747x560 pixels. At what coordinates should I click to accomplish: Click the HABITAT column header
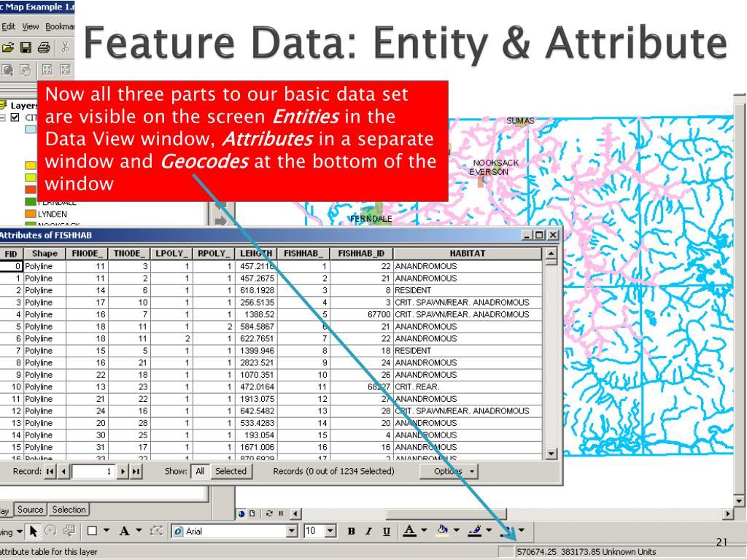coord(468,253)
